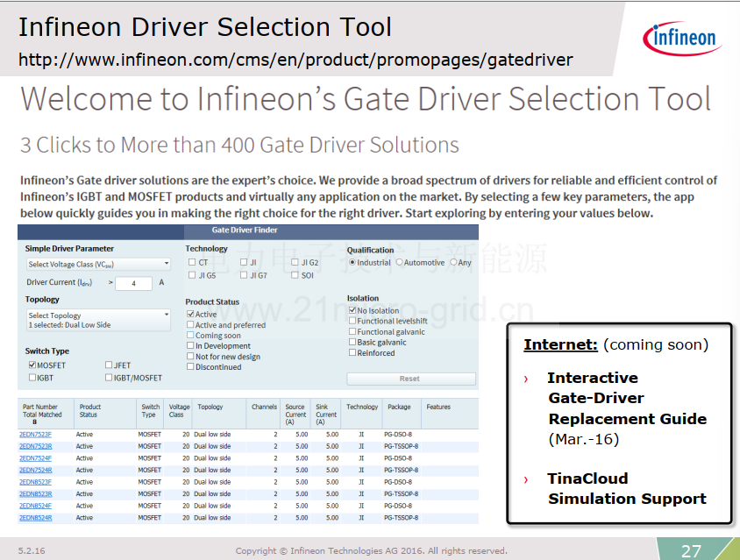The image size is (740, 560).
Task: Check Functional levelshift isolation checkbox
Action: tap(352, 321)
